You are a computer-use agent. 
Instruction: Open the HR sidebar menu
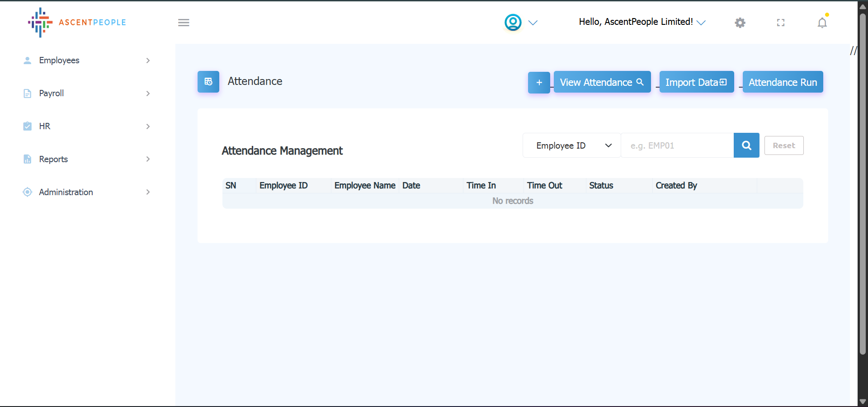(x=86, y=126)
